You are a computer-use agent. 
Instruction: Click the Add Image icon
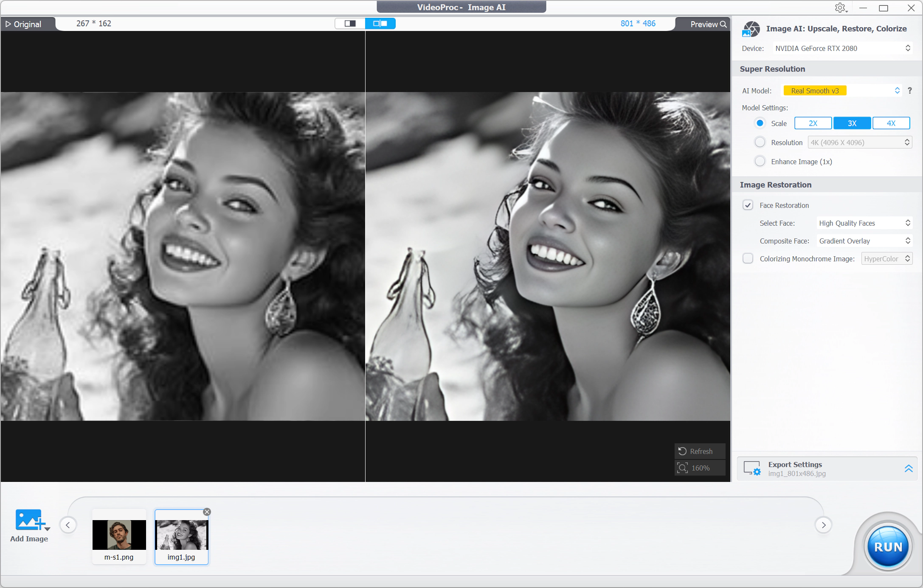tap(29, 521)
